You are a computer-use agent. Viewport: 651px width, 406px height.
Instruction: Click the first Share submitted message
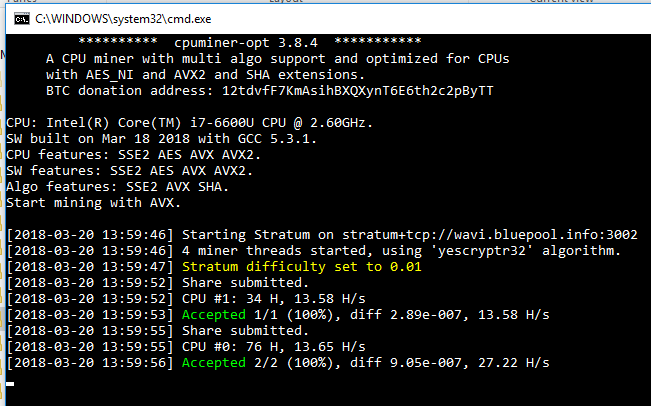click(x=245, y=283)
